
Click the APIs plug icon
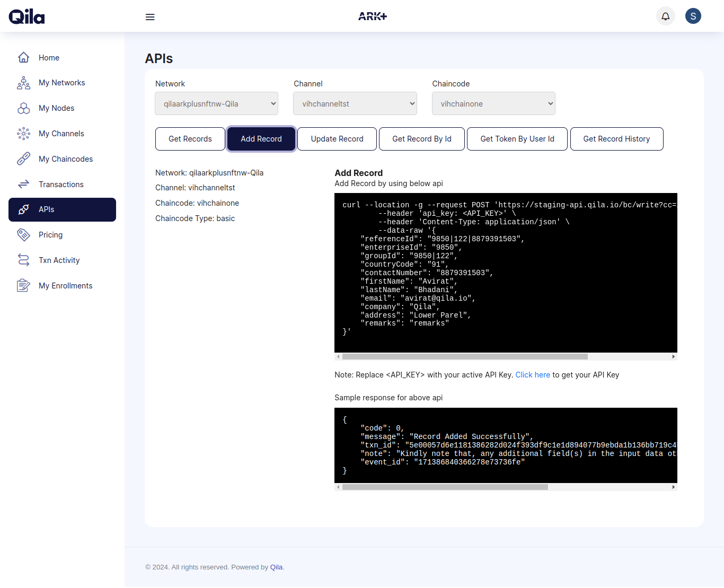coord(23,209)
